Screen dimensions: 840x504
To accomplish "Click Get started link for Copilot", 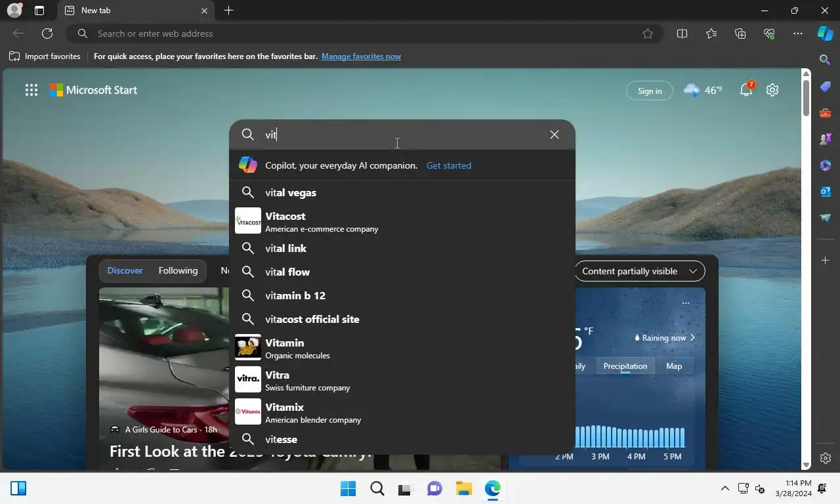I will (449, 165).
